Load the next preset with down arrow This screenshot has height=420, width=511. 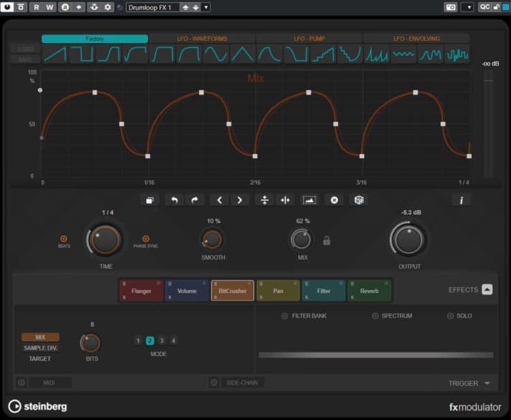click(196, 7)
